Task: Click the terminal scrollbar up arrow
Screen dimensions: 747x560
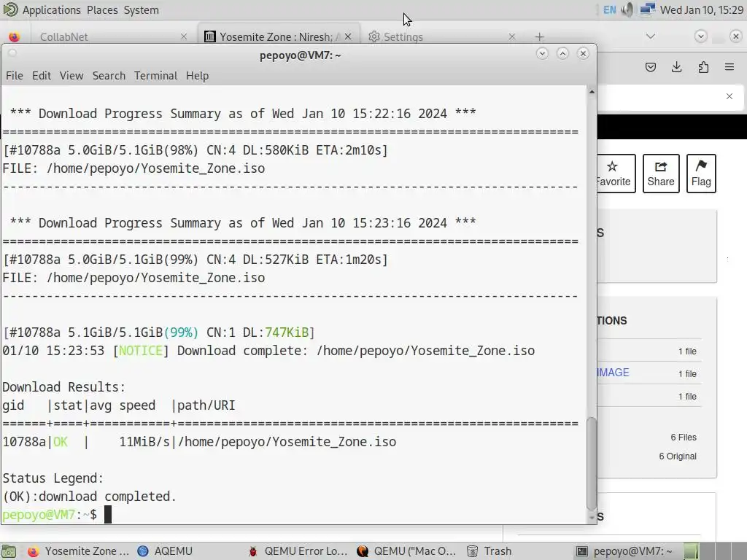Action: tap(592, 91)
